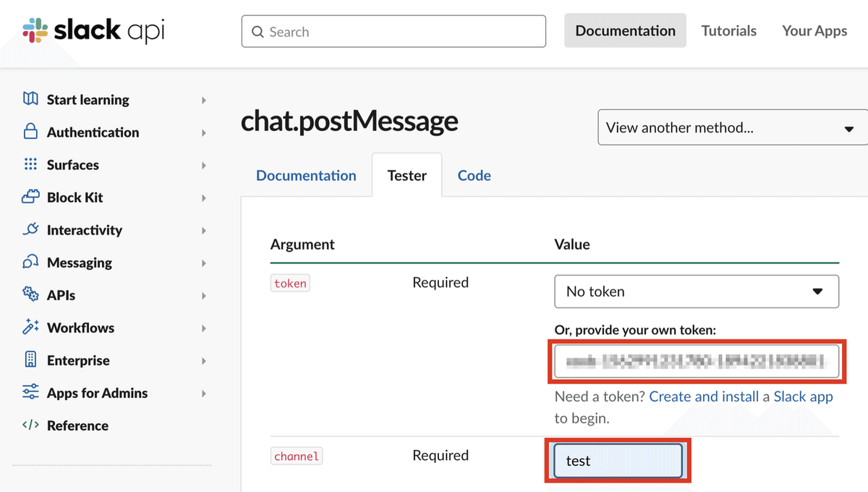Switch to the Code tab
Image resolution: width=868 pixels, height=492 pixels.
[x=474, y=175]
